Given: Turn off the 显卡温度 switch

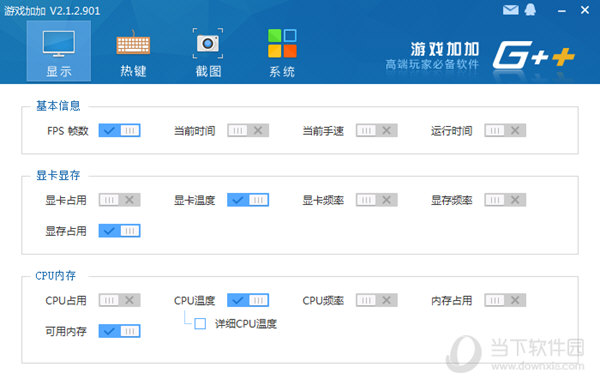Looking at the screenshot, I should point(248,200).
